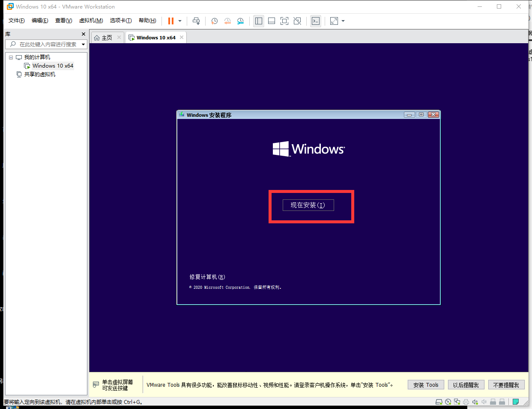532x409 pixels.
Task: Open the 文件(F) menu
Action: 16,21
